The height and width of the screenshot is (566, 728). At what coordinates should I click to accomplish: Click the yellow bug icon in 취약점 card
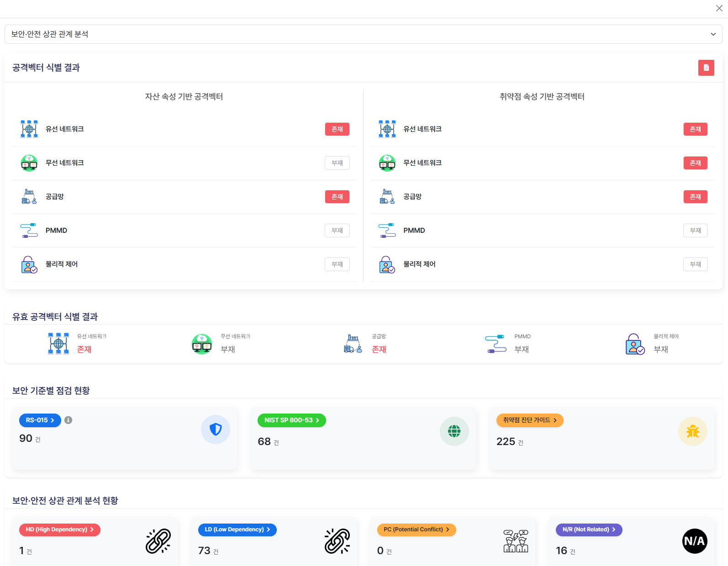pos(693,431)
